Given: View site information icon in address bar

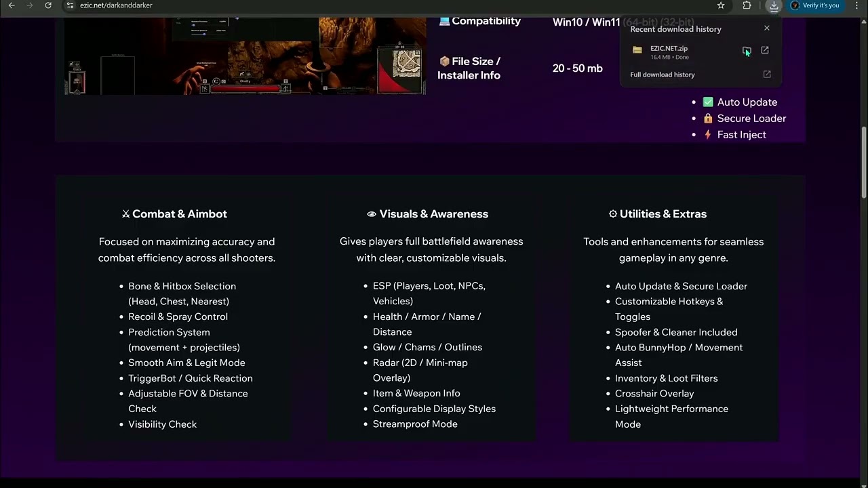Looking at the screenshot, I should coord(70,5).
